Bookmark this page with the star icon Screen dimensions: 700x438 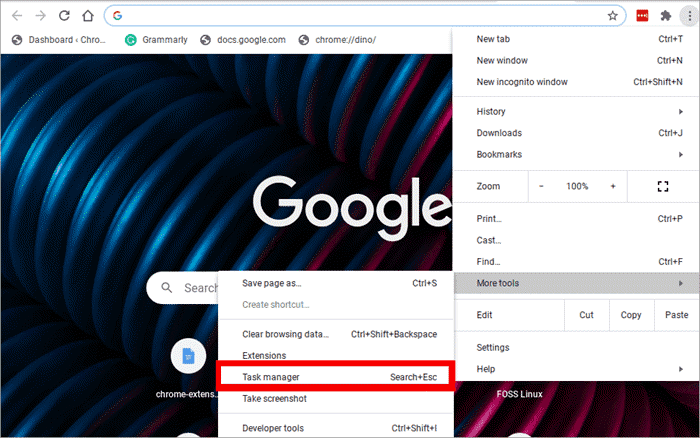coord(612,16)
